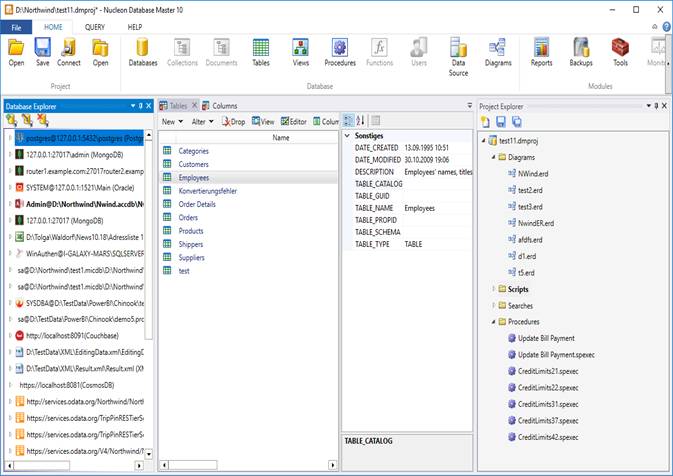This screenshot has width=673, height=476.
Task: Click the Drop table button
Action: 233,122
